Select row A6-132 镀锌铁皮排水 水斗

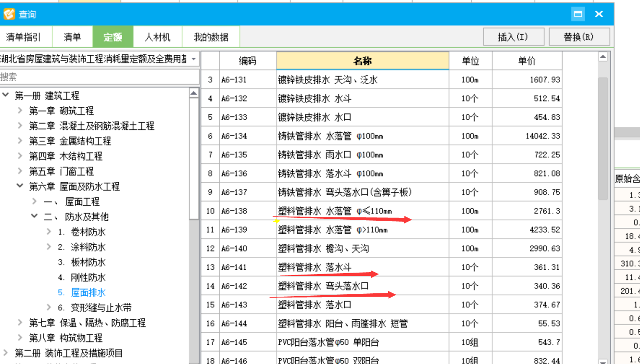coord(382,99)
